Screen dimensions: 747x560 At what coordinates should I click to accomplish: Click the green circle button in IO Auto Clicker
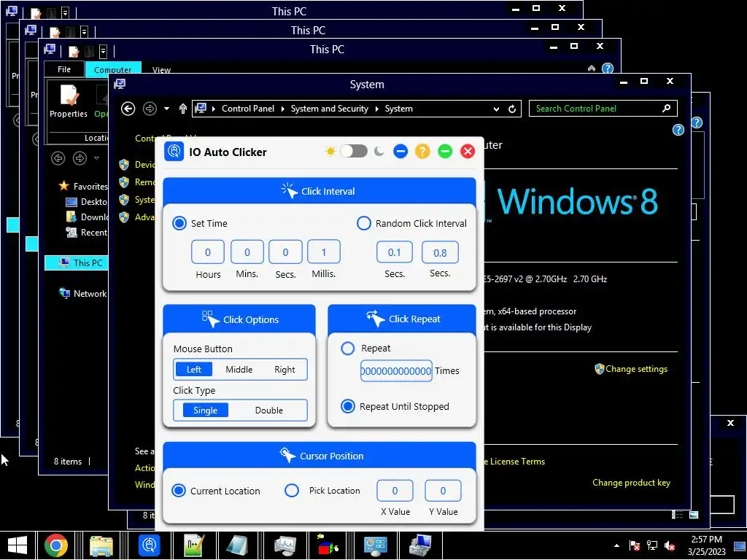click(445, 152)
